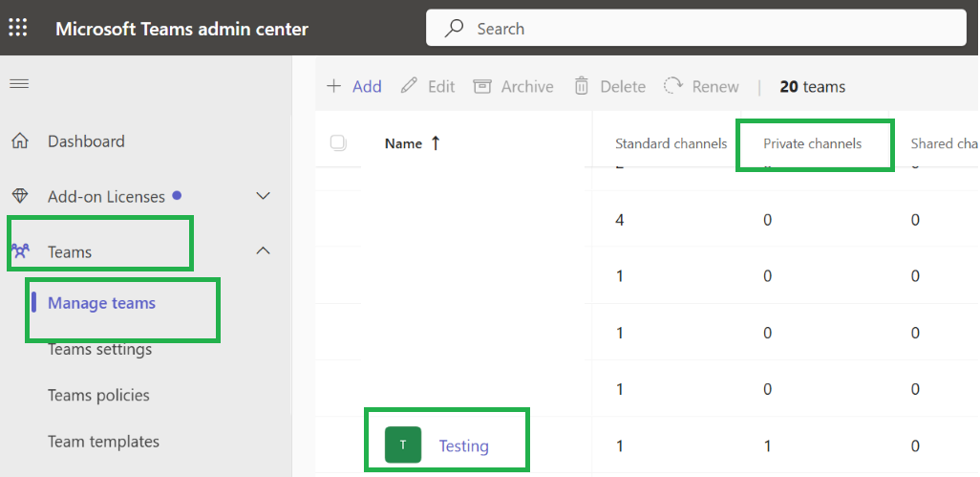Click the Add-on Licenses diamond icon
Viewport: 980px width, 477px height.
click(20, 196)
